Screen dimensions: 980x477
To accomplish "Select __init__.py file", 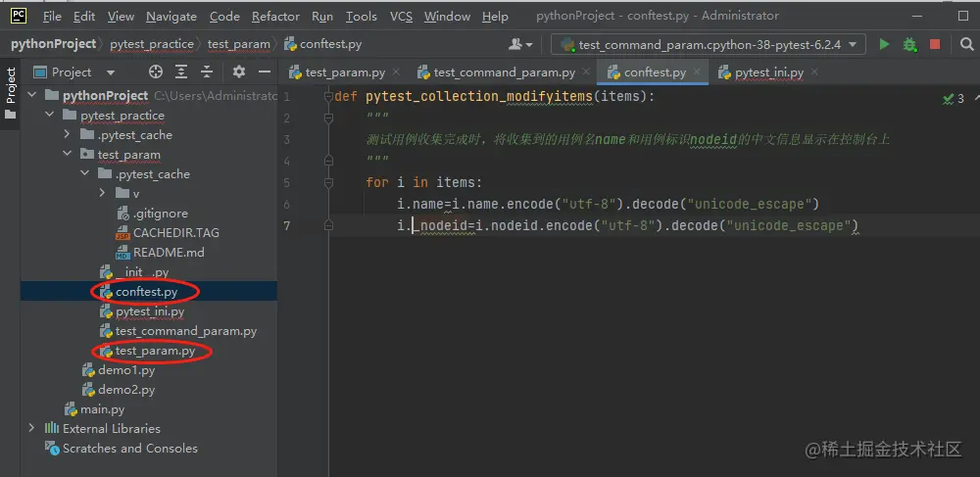I will 133,272.
